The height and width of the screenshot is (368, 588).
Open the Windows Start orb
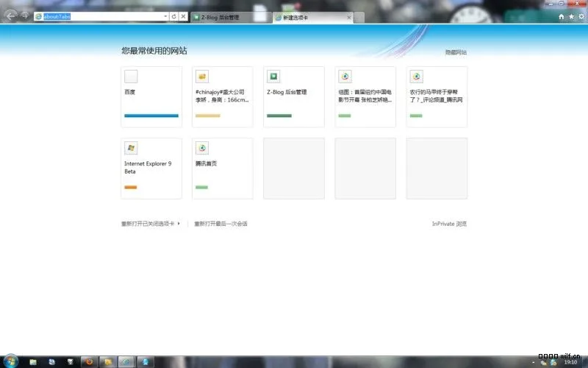10,361
